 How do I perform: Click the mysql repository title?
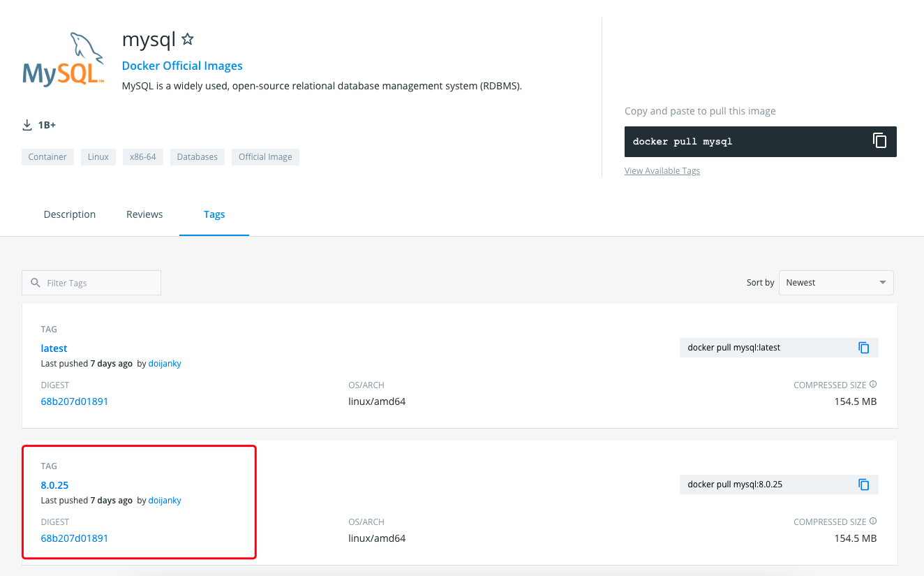point(149,40)
